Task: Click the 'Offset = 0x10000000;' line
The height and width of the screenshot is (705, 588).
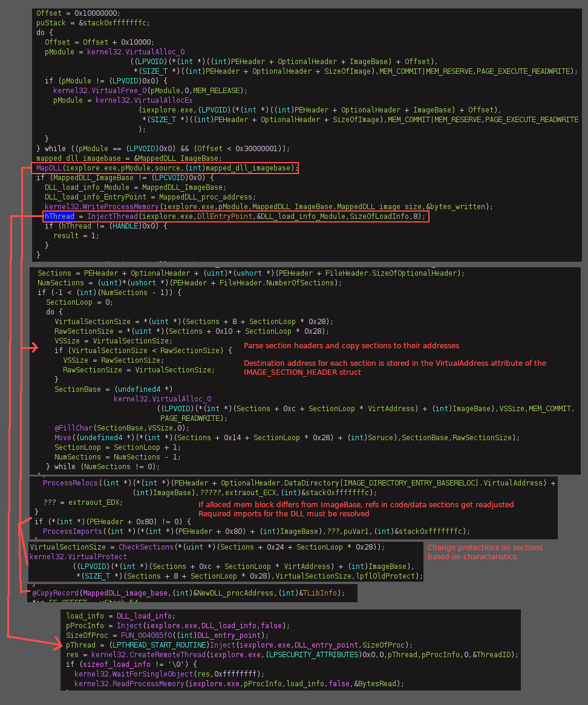Action: click(78, 13)
